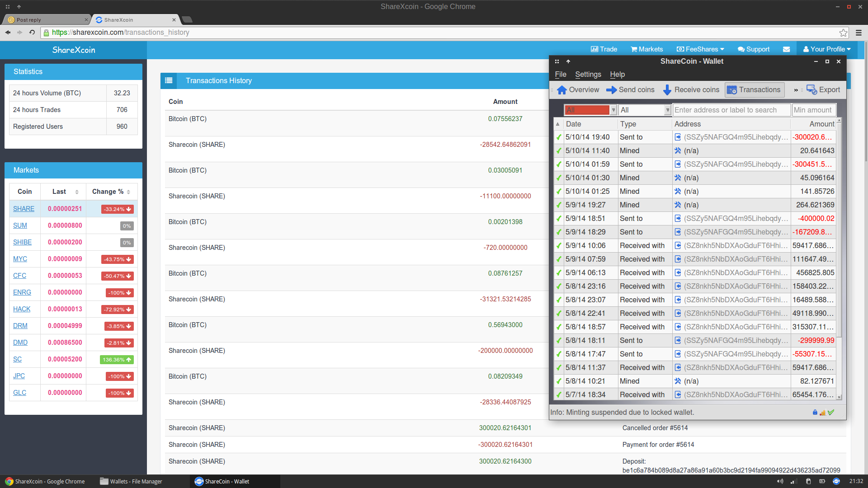Screen dimensions: 868x488
Task: Open the Settings menu in ShareCoin Wallet
Action: pos(588,75)
